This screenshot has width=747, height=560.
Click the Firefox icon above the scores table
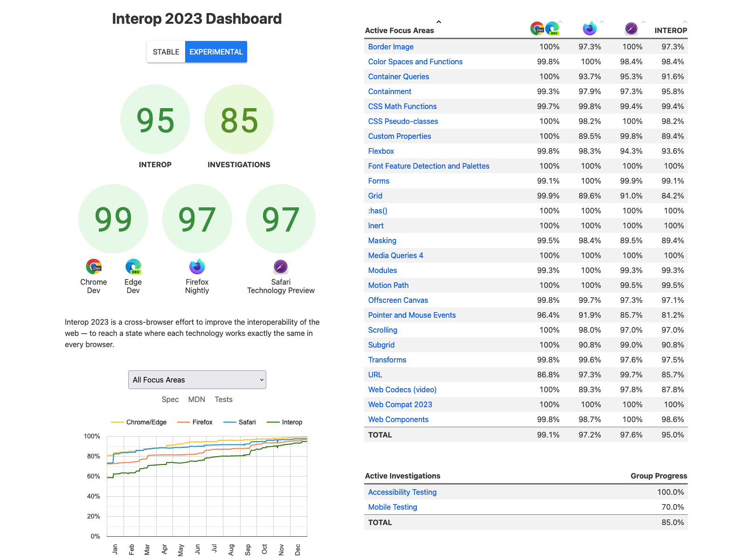click(590, 28)
